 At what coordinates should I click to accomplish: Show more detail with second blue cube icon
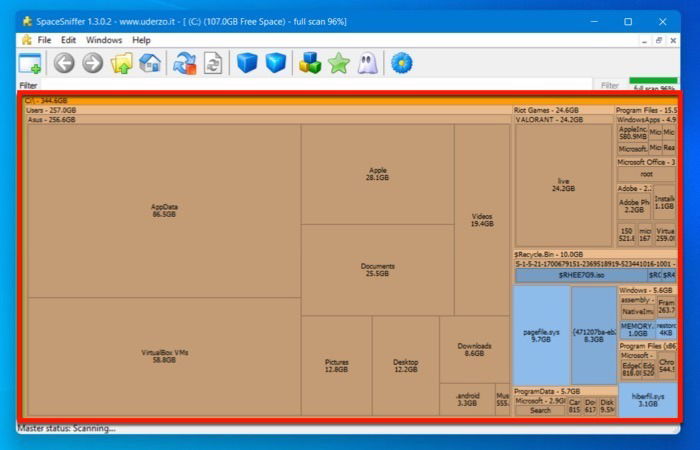pos(275,63)
